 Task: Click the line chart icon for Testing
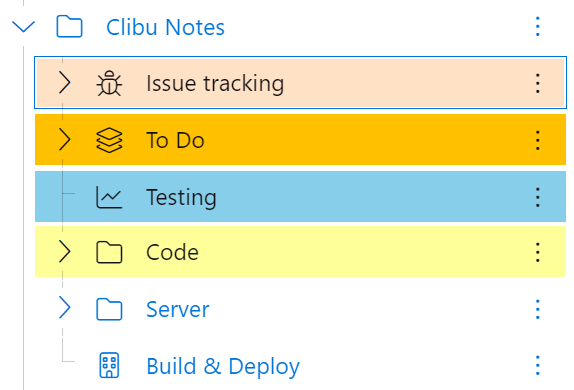point(109,197)
